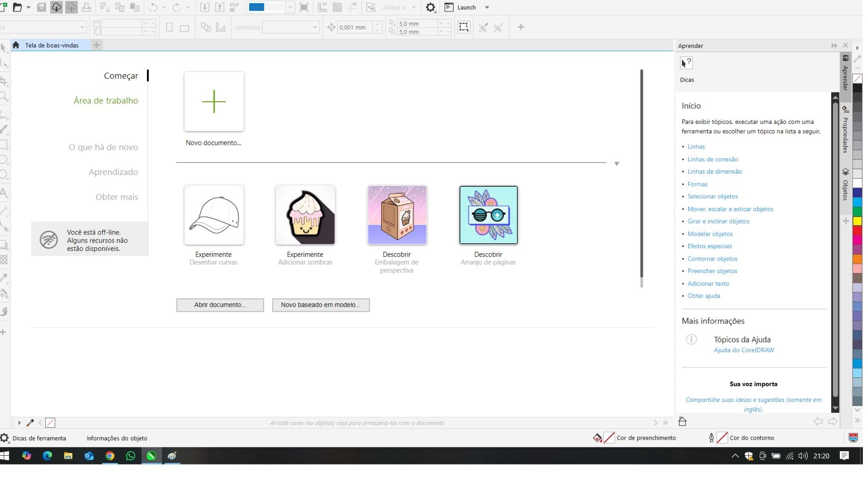Toggle portrait page orientation
This screenshot has height=488, width=868.
(169, 28)
